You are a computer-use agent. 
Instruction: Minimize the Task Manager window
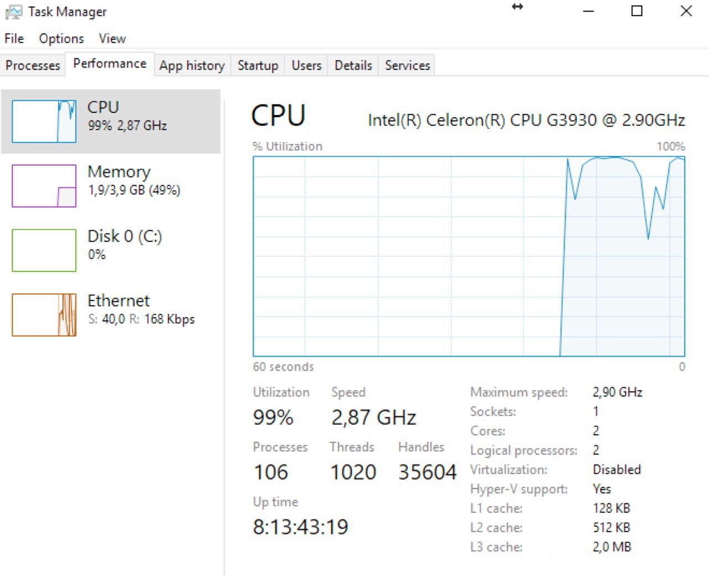pos(588,11)
